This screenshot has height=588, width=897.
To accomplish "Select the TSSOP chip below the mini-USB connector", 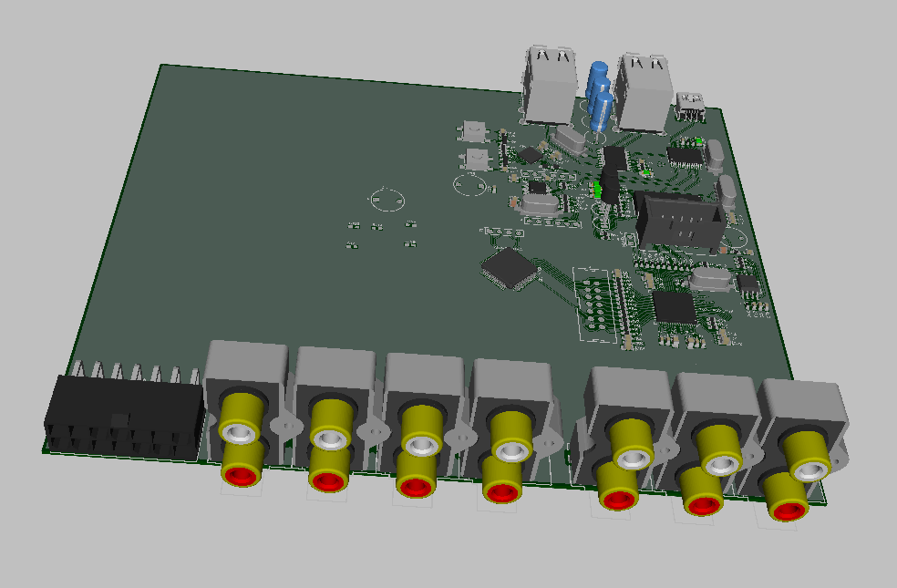I will [x=685, y=156].
